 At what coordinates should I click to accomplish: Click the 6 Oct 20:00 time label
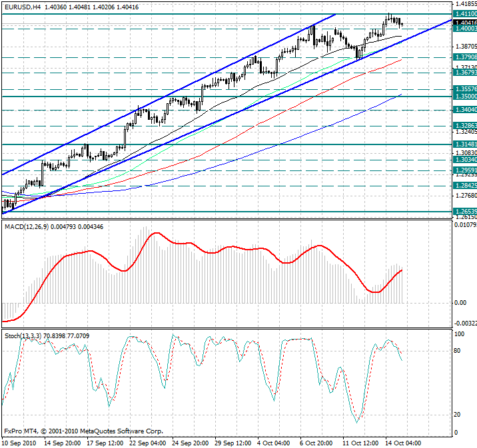pyautogui.click(x=316, y=443)
